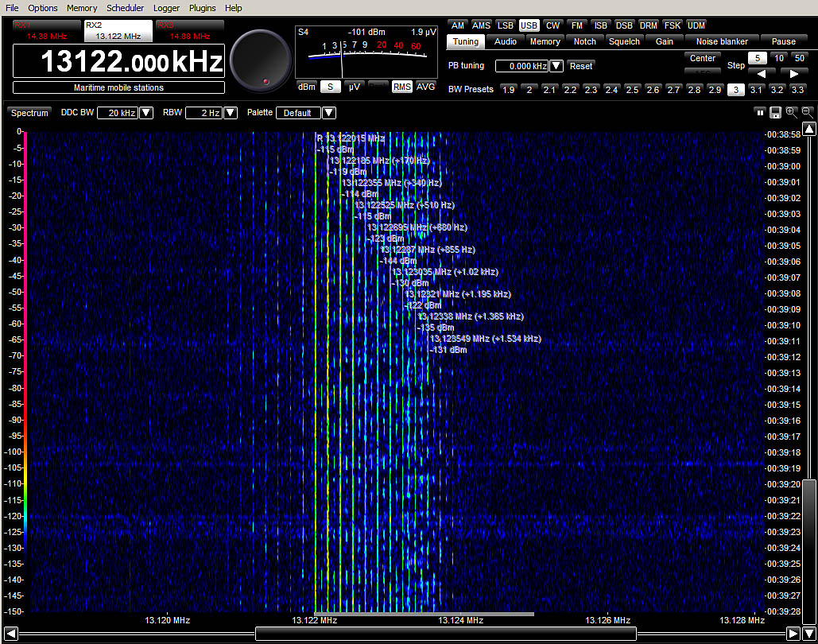Image resolution: width=818 pixels, height=644 pixels.
Task: Select DRM mode
Action: pyautogui.click(x=649, y=25)
